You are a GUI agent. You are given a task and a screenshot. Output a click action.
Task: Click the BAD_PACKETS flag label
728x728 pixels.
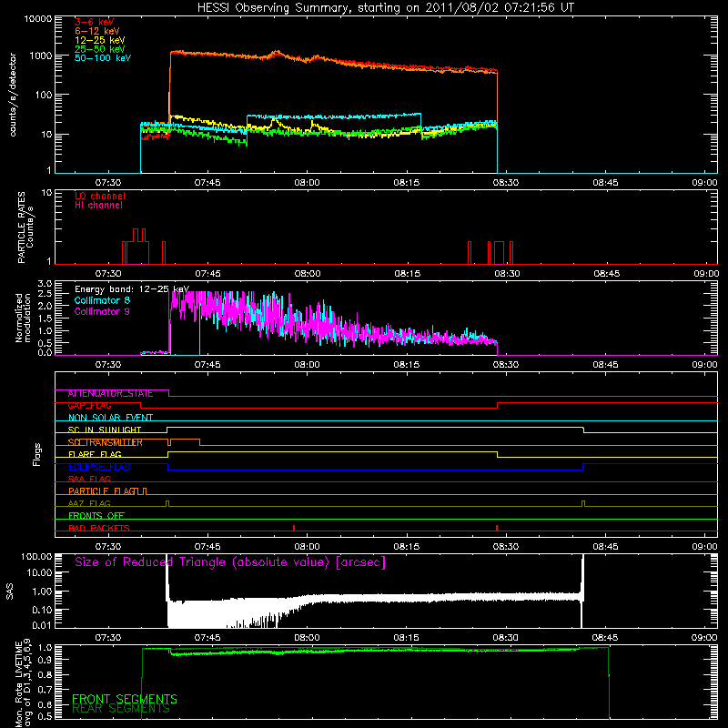99,529
